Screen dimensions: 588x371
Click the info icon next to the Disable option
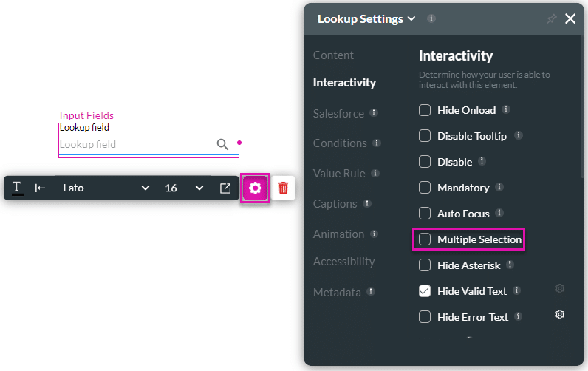coord(482,161)
